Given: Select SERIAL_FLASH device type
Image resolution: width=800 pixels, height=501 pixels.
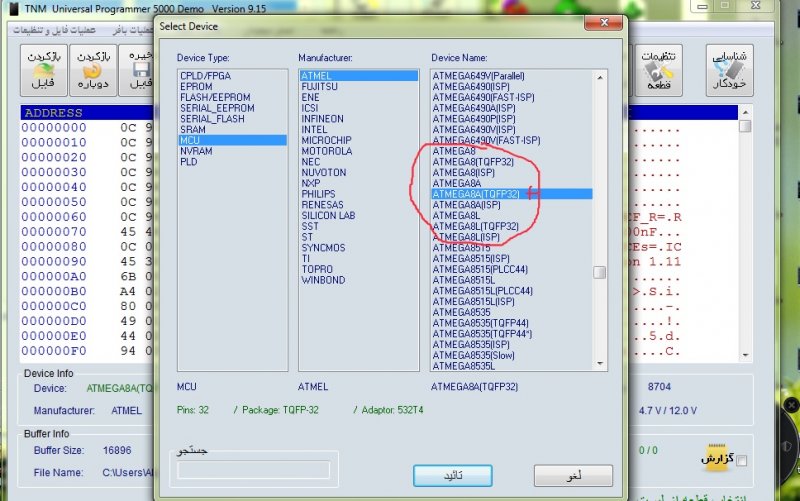Looking at the screenshot, I should pos(212,118).
